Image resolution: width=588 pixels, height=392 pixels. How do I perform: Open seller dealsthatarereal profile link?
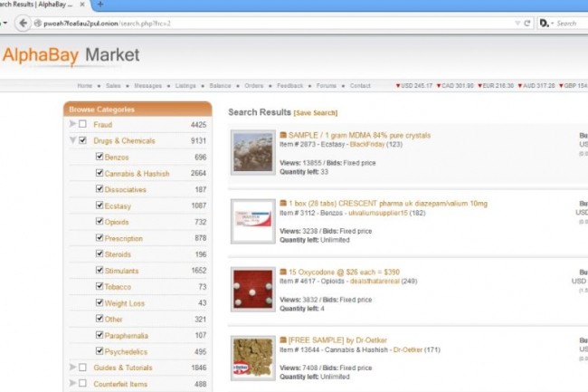coord(375,282)
